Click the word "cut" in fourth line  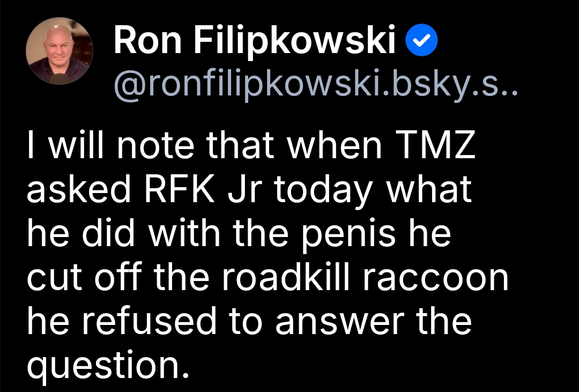point(54,279)
